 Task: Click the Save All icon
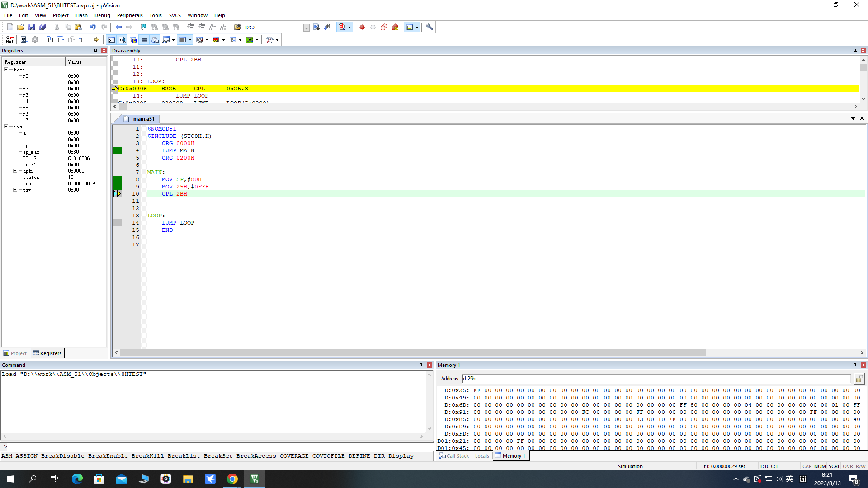click(x=42, y=27)
